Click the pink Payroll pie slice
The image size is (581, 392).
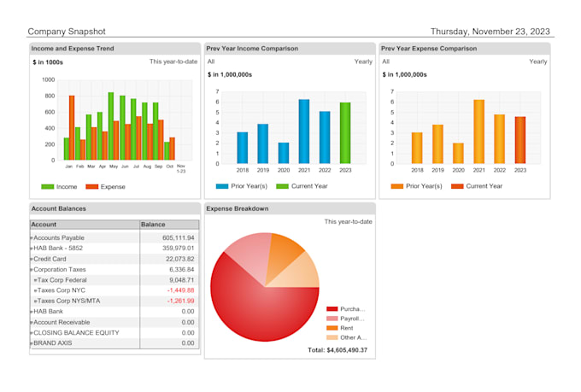click(x=251, y=257)
